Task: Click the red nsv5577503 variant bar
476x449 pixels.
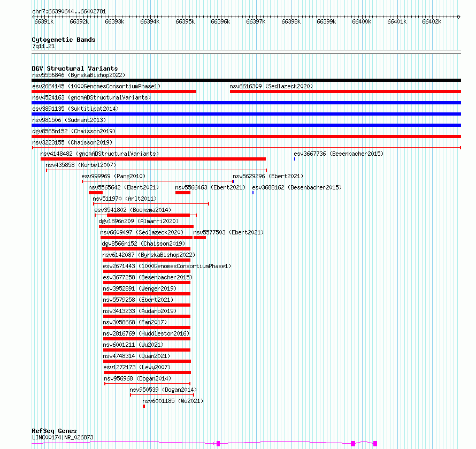Action: coord(199,238)
